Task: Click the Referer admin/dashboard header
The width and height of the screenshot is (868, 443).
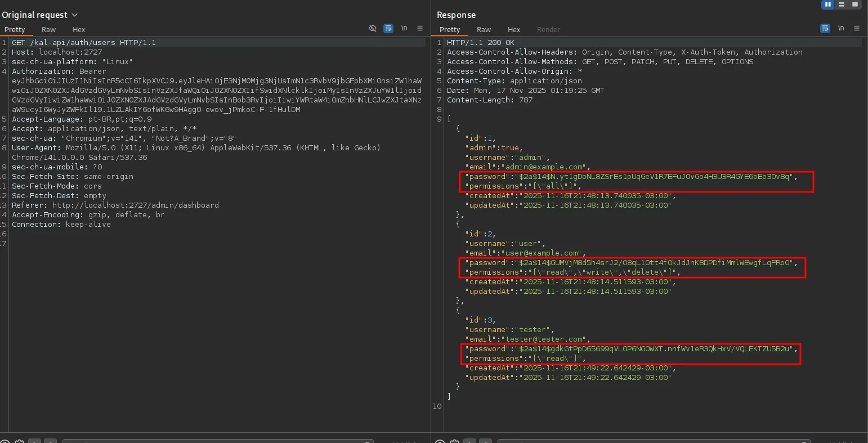Action: point(115,205)
